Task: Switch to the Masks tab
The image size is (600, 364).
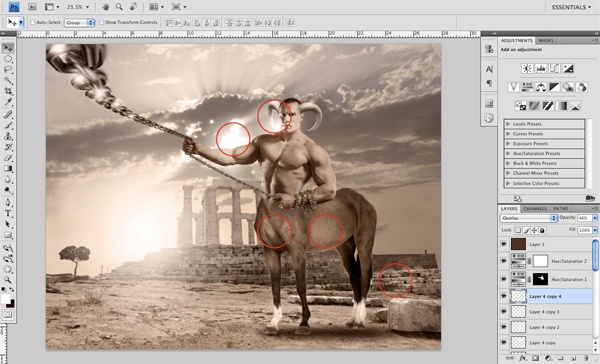Action: tap(545, 41)
